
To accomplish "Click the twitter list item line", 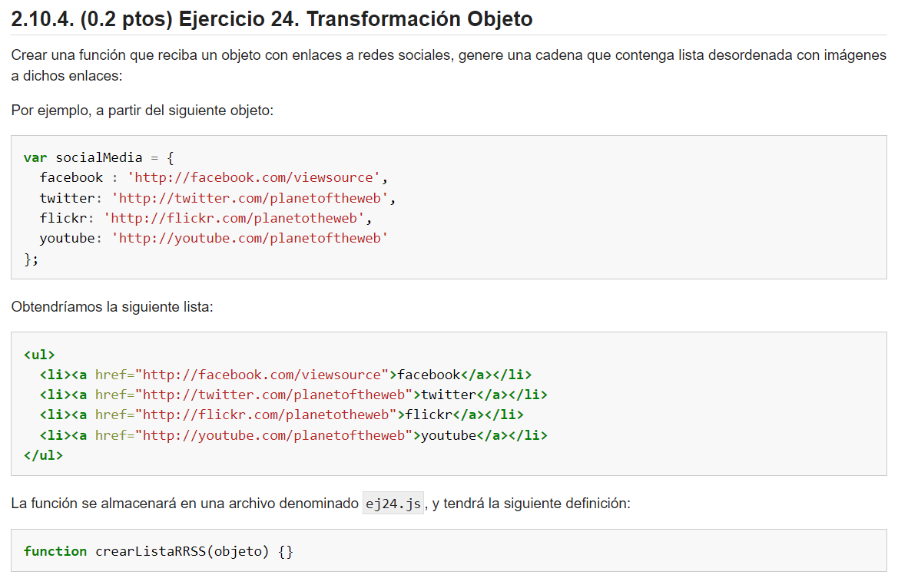I will (x=293, y=395).
